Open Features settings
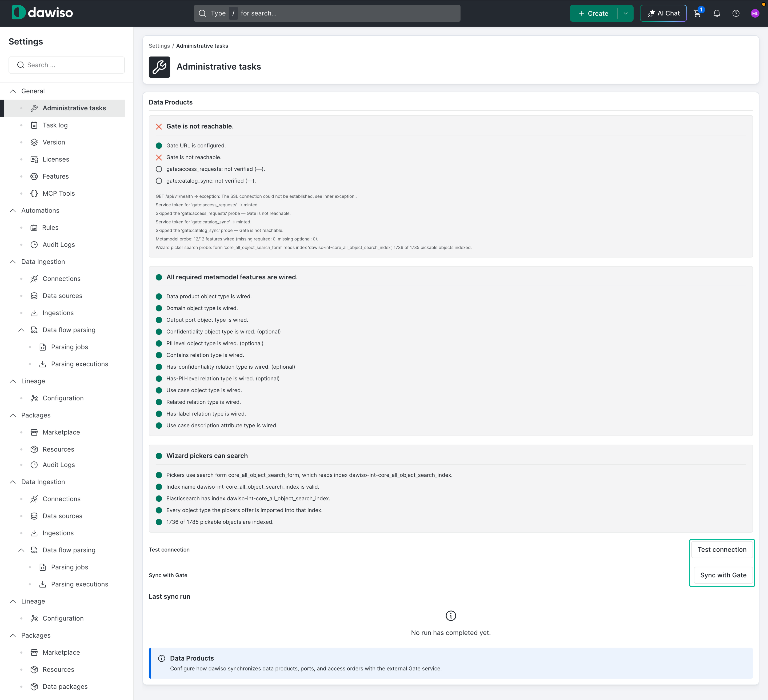Screen dimensions: 768x700 (x=56, y=176)
